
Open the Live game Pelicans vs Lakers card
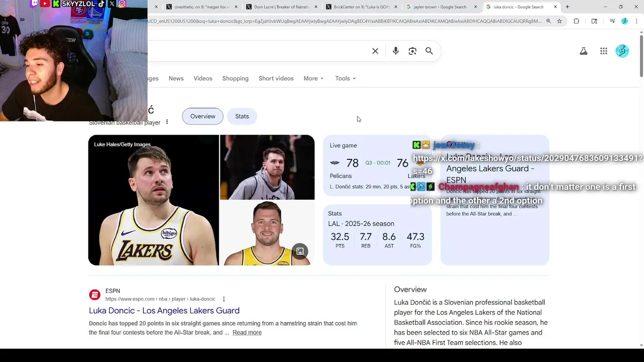click(x=377, y=166)
